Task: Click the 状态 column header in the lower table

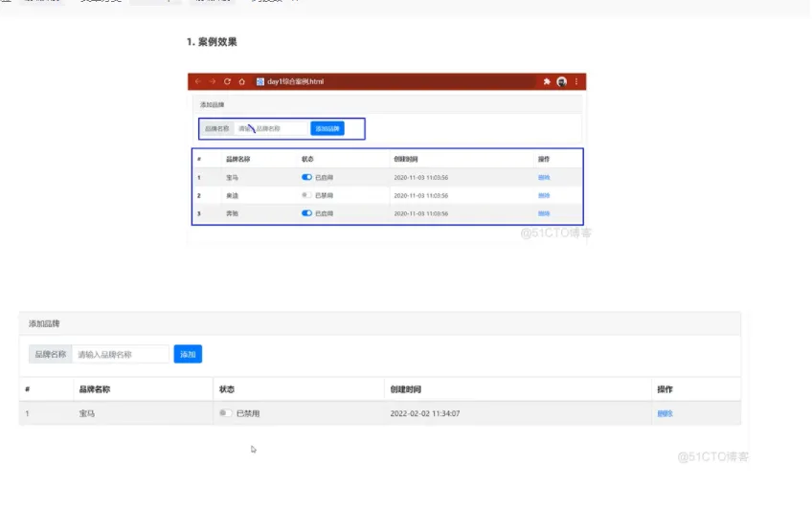Action: coord(227,389)
